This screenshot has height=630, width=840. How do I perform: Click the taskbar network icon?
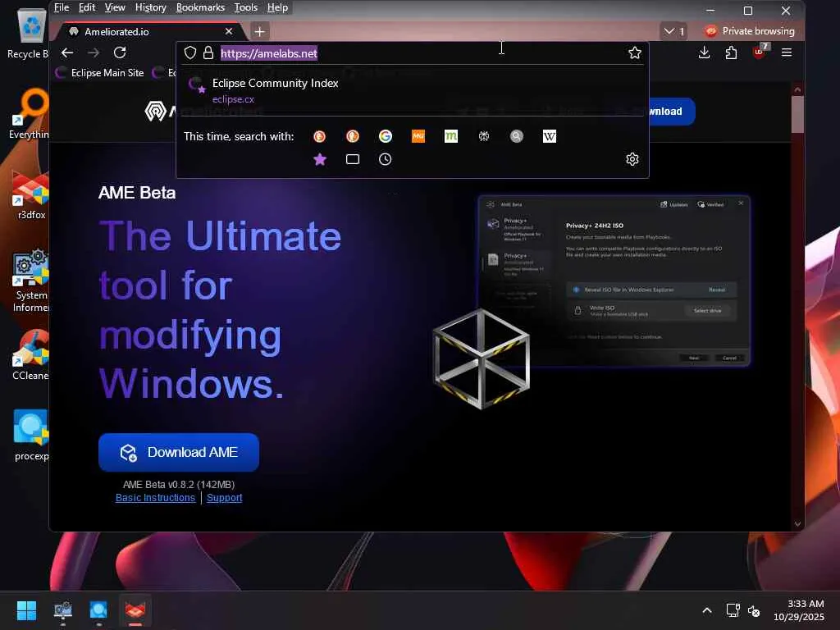pyautogui.click(x=733, y=610)
